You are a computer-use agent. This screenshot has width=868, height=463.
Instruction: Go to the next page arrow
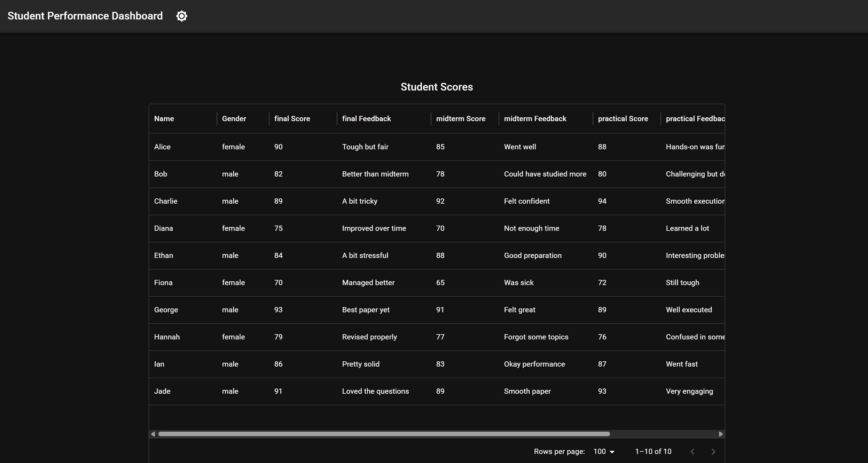713,452
